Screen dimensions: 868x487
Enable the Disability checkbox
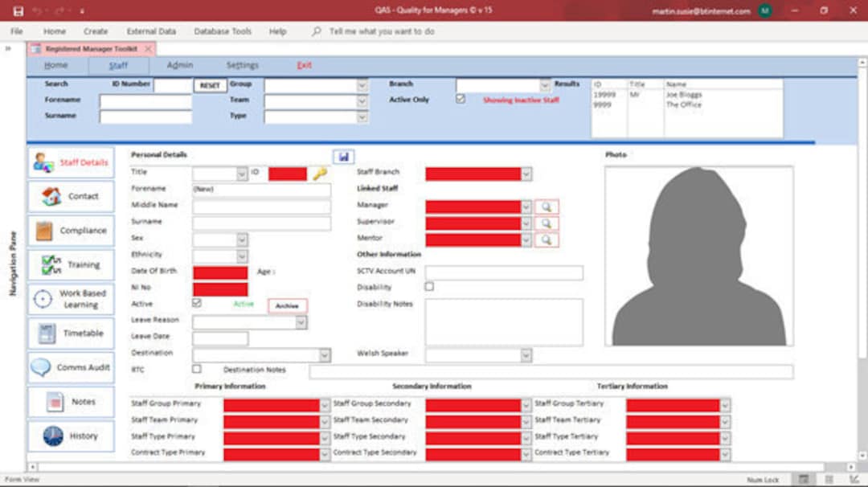click(x=431, y=287)
